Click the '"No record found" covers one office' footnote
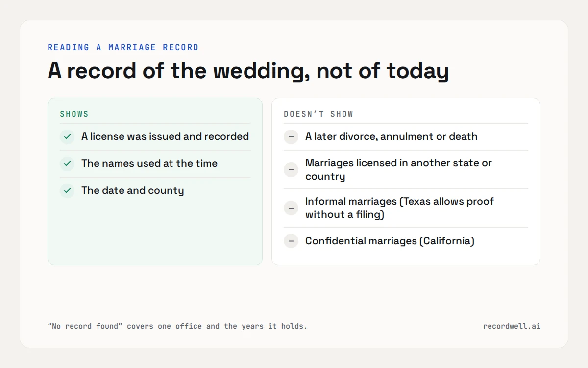 coord(177,326)
